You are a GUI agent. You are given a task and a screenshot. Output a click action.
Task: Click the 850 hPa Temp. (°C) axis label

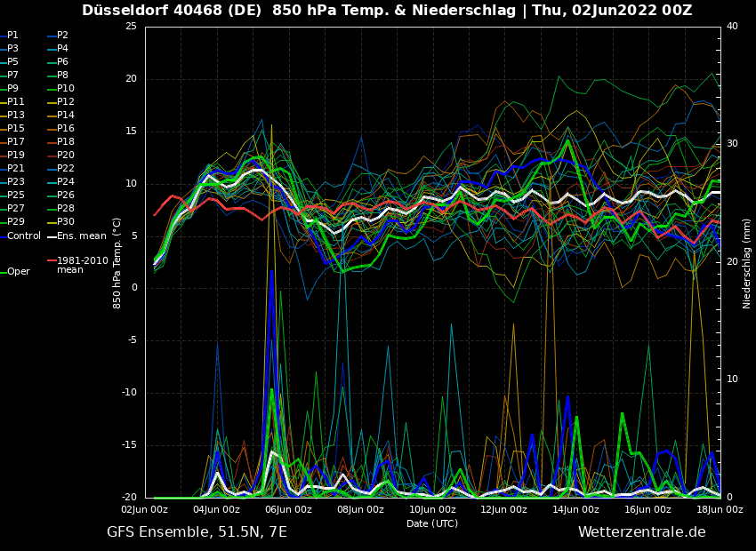[x=117, y=262]
